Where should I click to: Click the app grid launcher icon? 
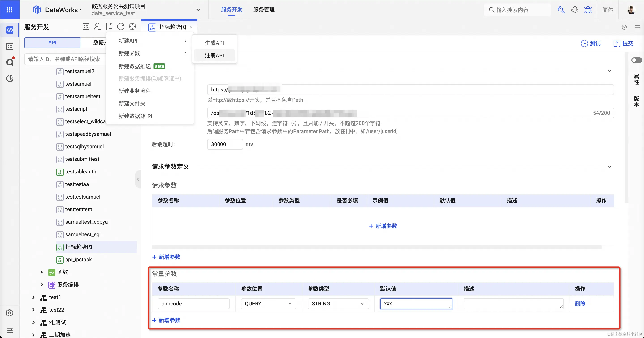(9, 9)
